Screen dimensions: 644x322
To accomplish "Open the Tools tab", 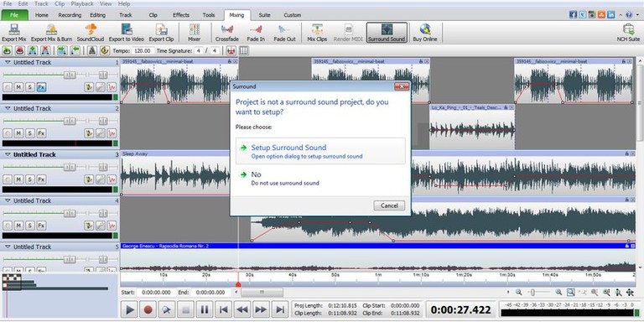I will [209, 15].
